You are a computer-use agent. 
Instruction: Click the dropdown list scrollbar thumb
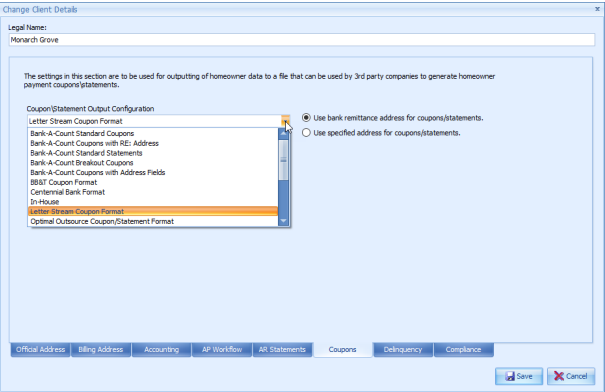point(284,160)
